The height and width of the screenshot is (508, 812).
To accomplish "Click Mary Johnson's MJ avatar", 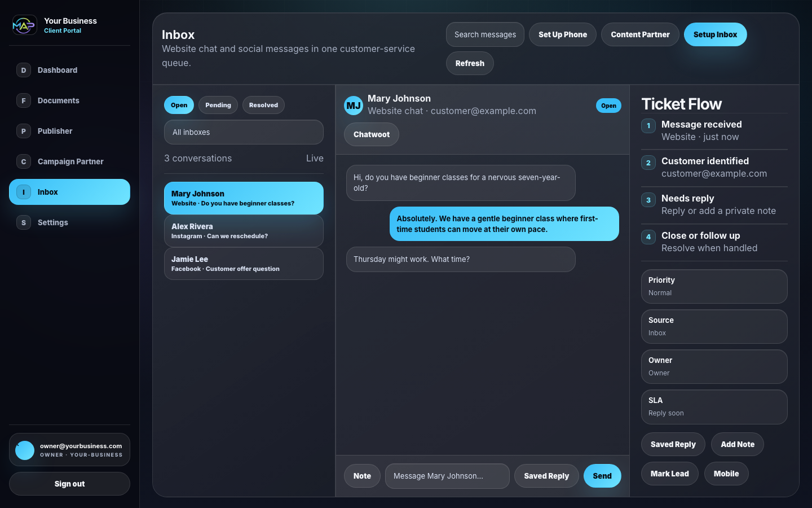I will (x=354, y=106).
